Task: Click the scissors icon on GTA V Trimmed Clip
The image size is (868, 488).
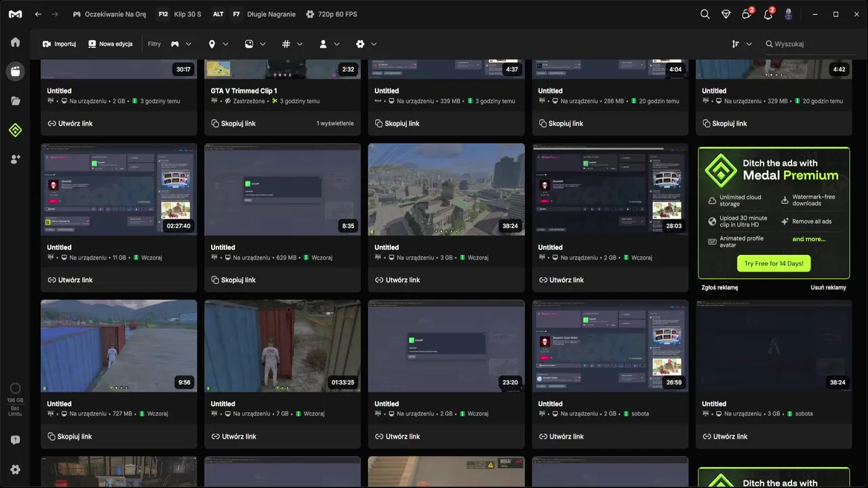Action: coord(275,101)
